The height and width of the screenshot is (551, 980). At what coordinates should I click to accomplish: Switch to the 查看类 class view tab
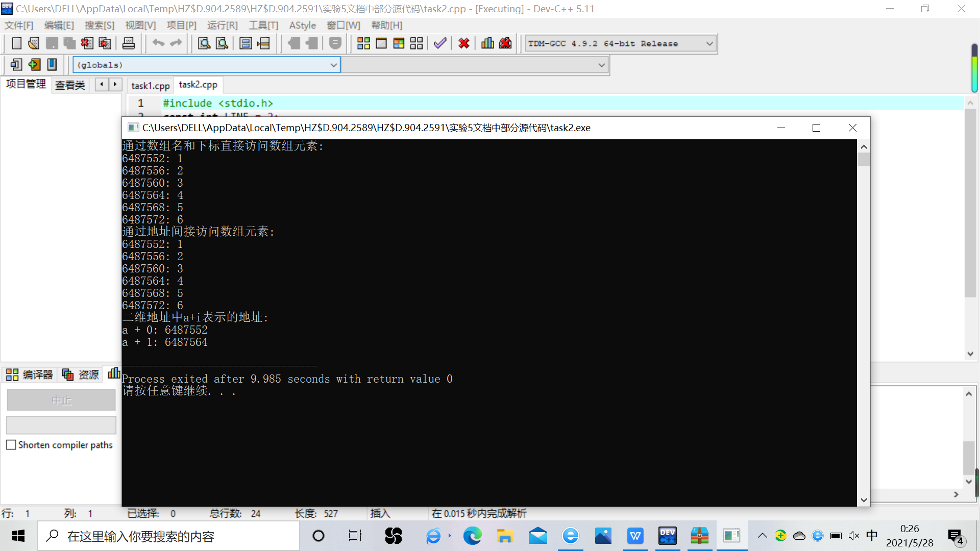coord(70,85)
